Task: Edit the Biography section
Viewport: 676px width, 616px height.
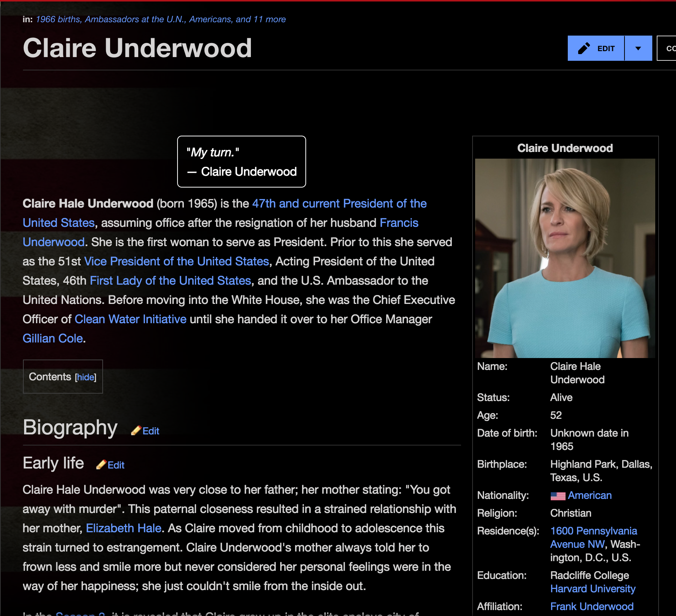Action: click(x=151, y=431)
